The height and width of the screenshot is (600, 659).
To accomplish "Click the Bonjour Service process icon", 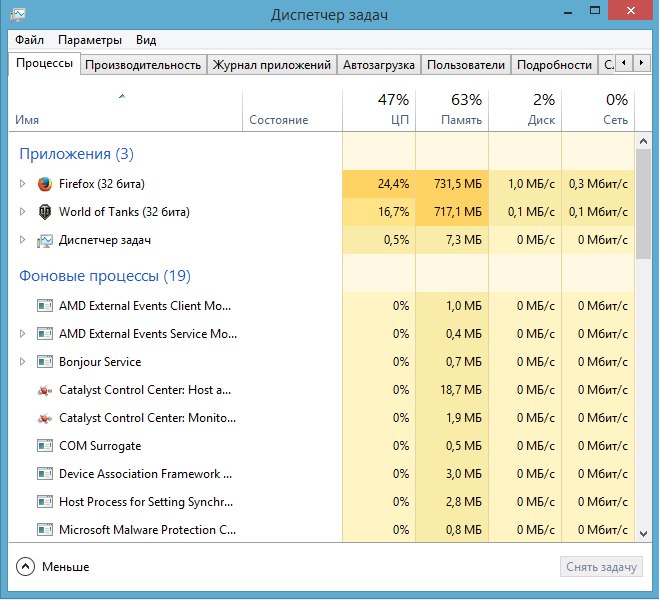I will [44, 362].
